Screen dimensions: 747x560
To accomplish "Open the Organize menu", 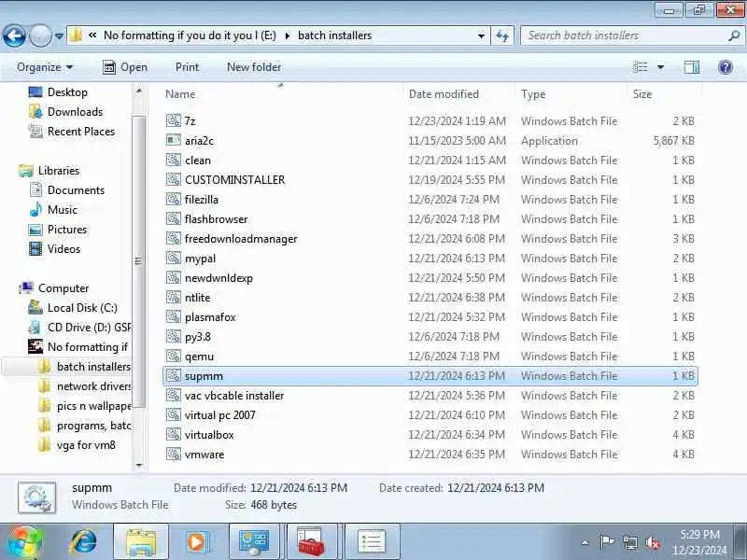I will pos(45,67).
